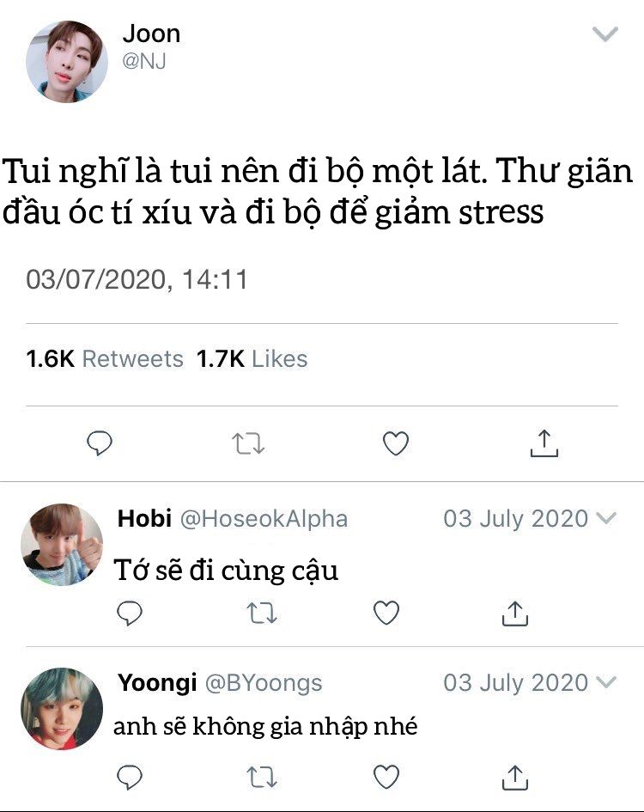Viewport: 644px width, 812px height.
Task: Reply to Joon's main tweet
Action: coord(100,443)
